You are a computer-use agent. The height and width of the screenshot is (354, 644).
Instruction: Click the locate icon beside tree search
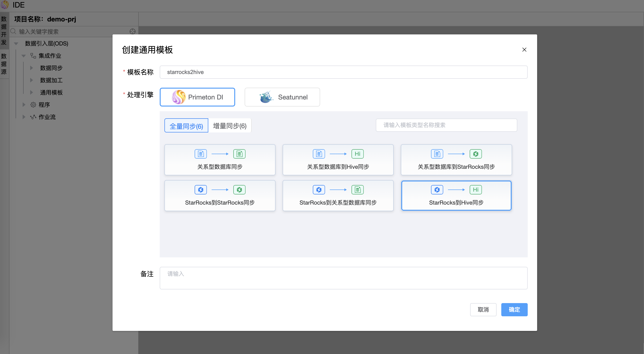click(133, 32)
